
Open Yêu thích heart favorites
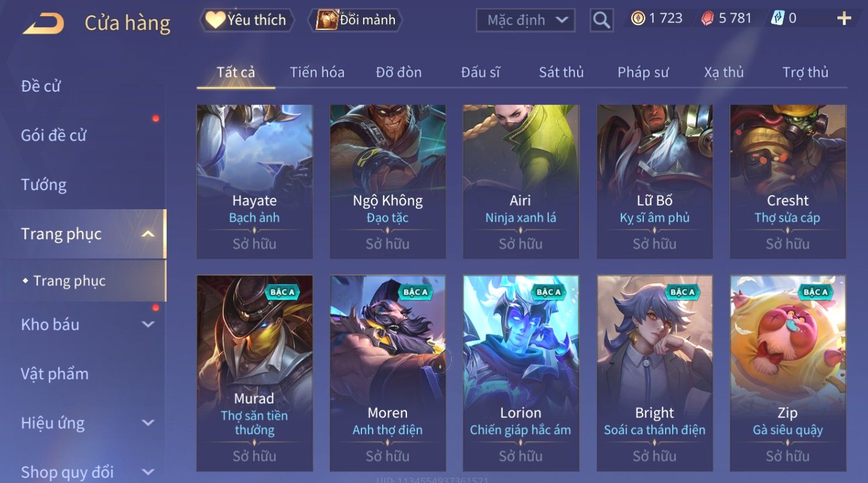pyautogui.click(x=247, y=20)
